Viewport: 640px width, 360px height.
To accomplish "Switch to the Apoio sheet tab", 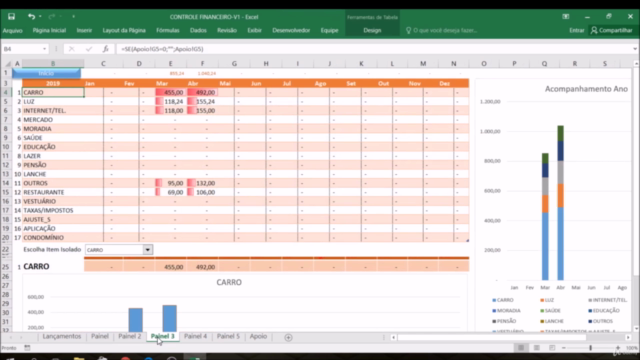I will pyautogui.click(x=258, y=336).
